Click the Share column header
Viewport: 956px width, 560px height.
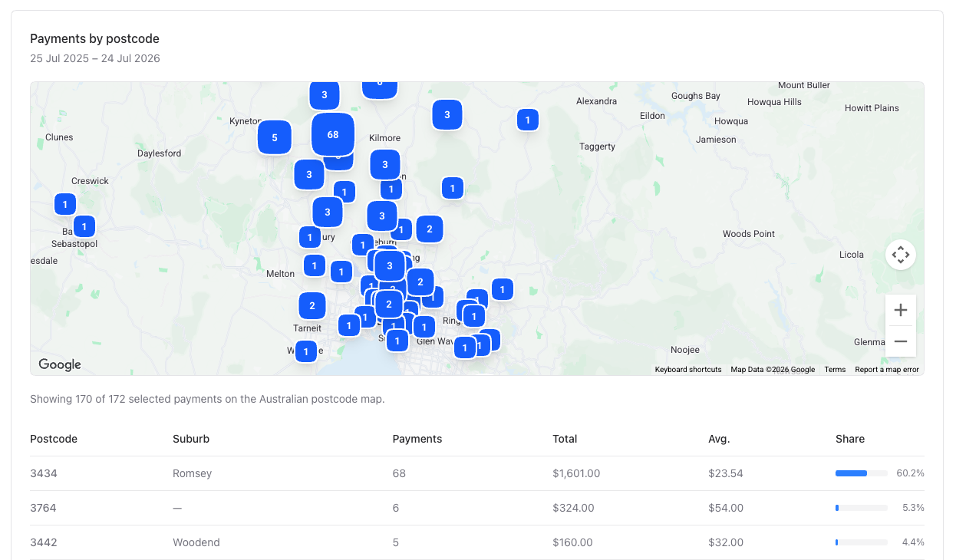[x=850, y=439]
